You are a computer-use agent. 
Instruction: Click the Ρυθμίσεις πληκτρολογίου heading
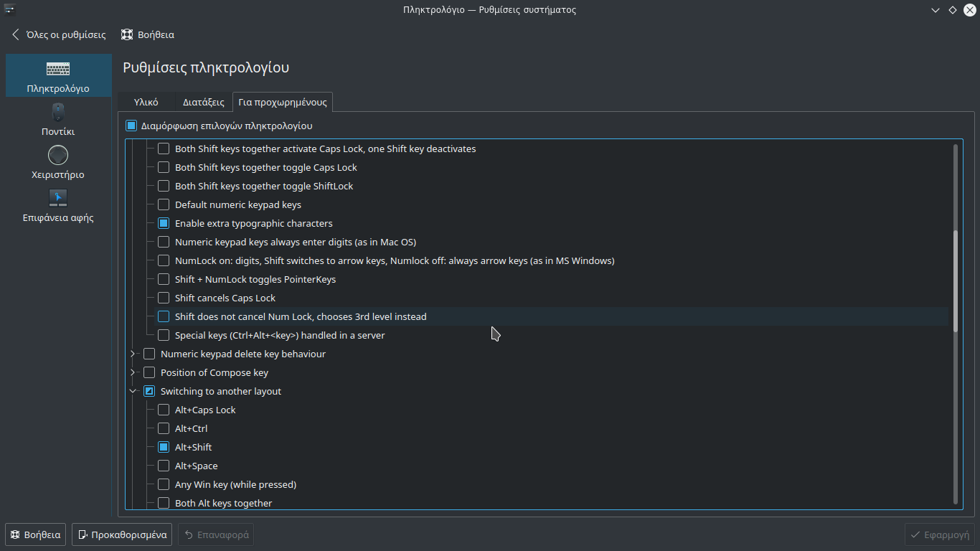pyautogui.click(x=206, y=67)
